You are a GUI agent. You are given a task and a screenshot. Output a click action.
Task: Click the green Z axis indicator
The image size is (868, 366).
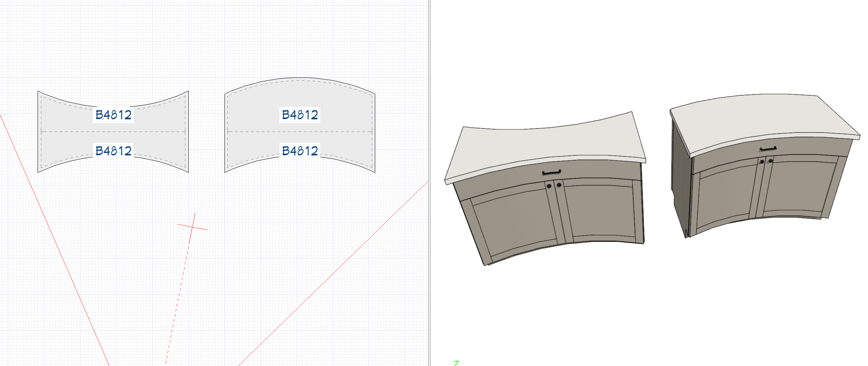[x=456, y=363]
